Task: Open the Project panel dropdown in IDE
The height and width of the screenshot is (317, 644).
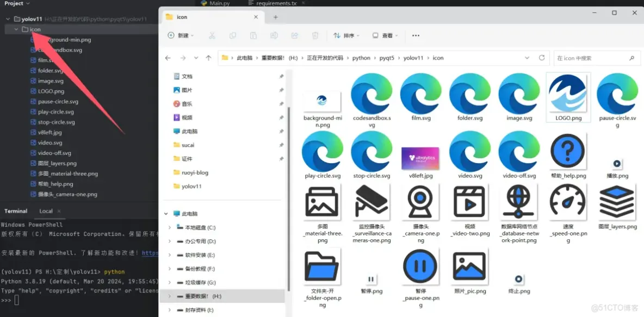Action: point(17,3)
